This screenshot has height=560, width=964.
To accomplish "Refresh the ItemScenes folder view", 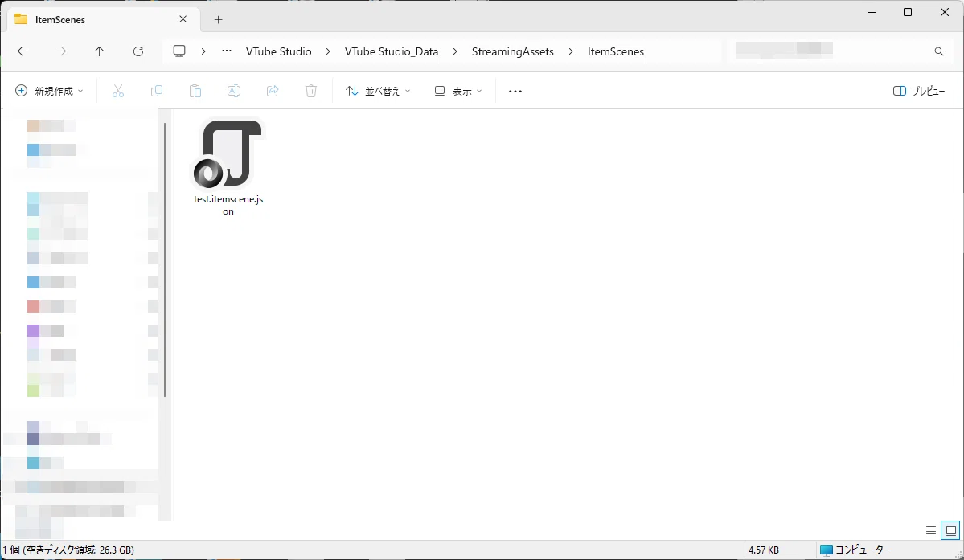I will coord(138,51).
